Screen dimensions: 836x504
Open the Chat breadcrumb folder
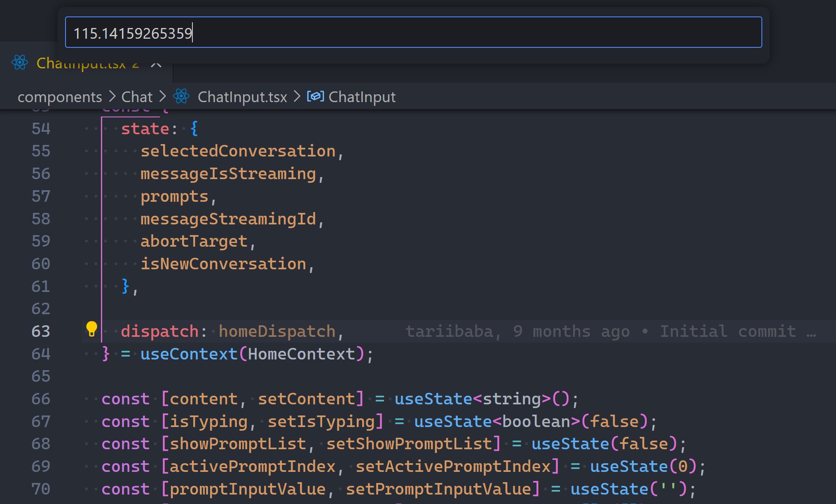pyautogui.click(x=137, y=97)
